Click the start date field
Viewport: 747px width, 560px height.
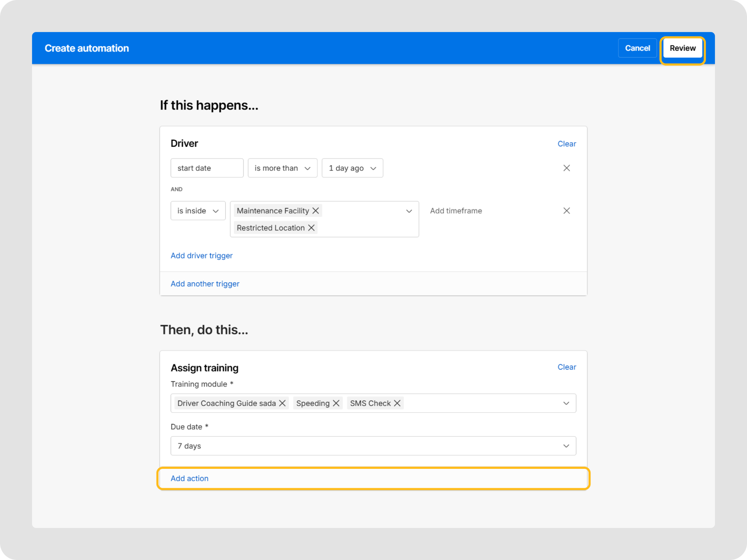point(207,168)
